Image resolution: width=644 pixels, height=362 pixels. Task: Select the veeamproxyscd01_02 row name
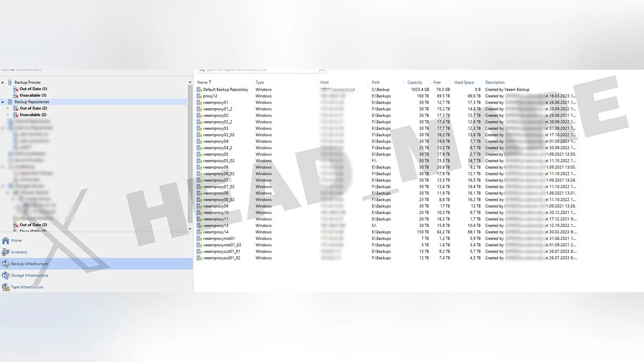pos(222,258)
